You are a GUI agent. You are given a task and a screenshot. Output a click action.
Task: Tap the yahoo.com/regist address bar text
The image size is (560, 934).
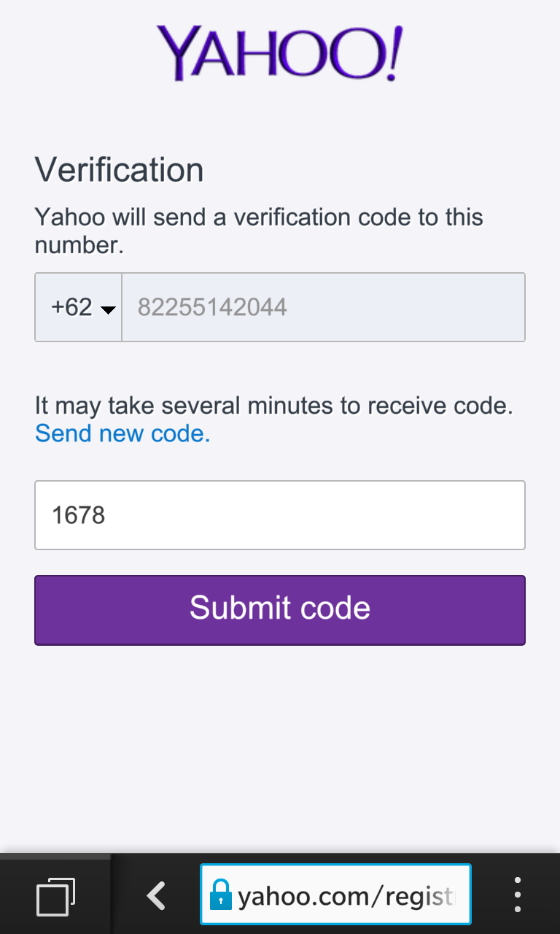pos(346,895)
